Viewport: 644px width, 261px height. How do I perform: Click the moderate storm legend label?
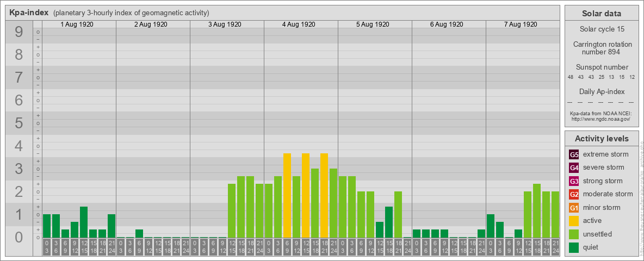tap(608, 194)
